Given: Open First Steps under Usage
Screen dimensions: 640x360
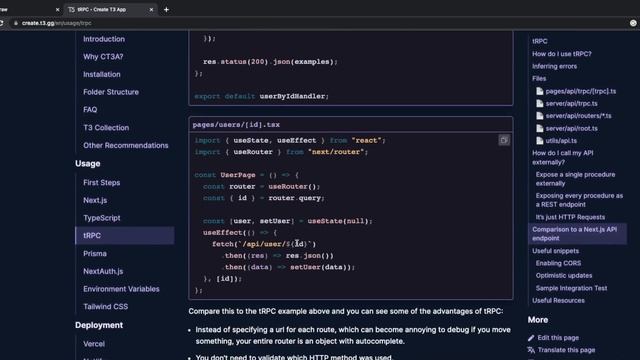Looking at the screenshot, I should coord(101,183).
